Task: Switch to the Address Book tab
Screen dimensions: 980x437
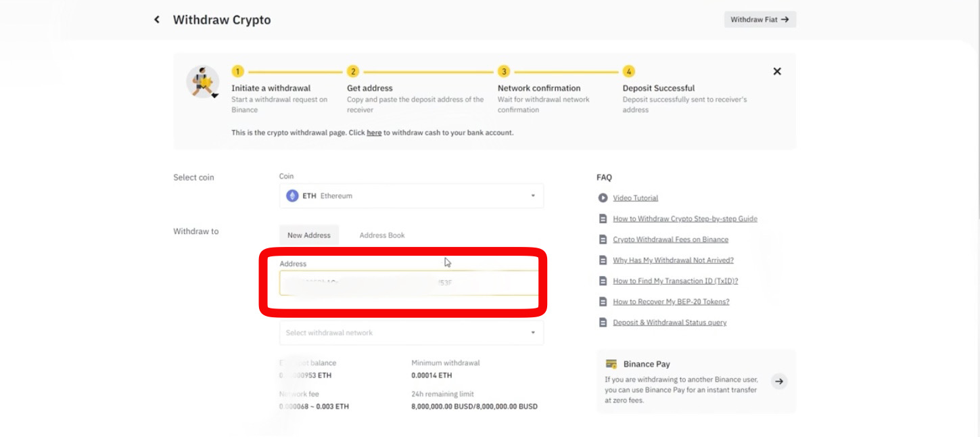Action: click(x=383, y=235)
